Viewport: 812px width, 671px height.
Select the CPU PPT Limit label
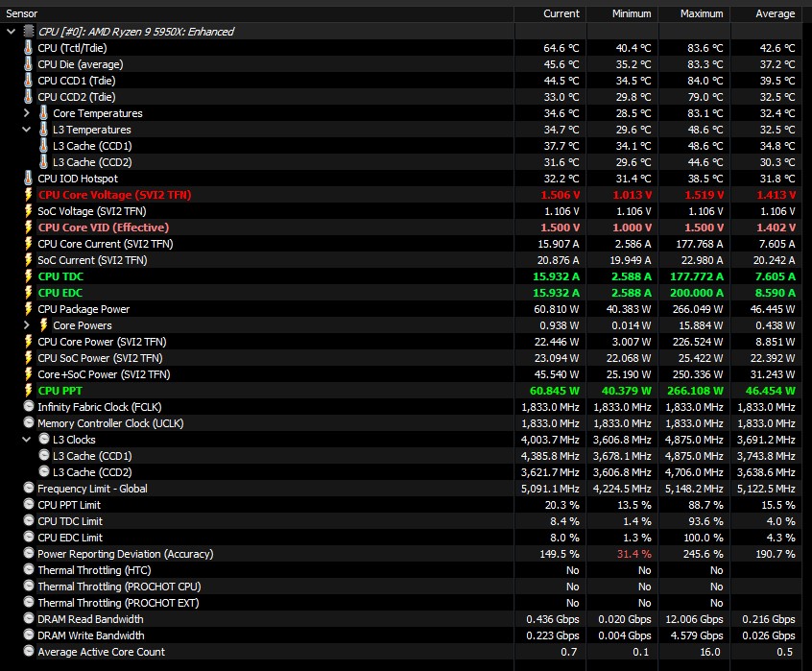pos(69,505)
